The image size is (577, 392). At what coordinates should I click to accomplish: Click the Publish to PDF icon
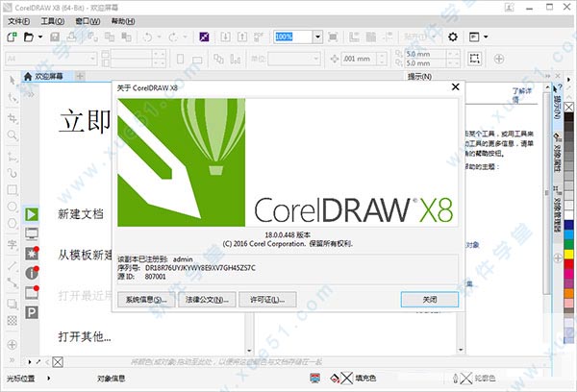pos(259,37)
